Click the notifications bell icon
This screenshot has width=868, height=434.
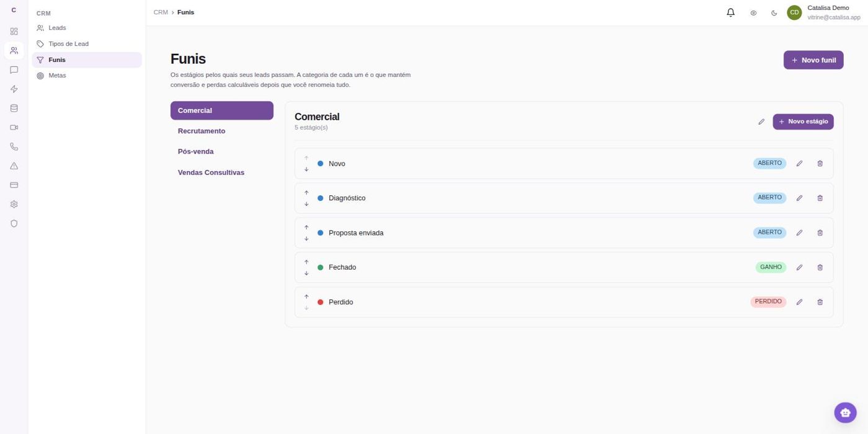pyautogui.click(x=730, y=12)
